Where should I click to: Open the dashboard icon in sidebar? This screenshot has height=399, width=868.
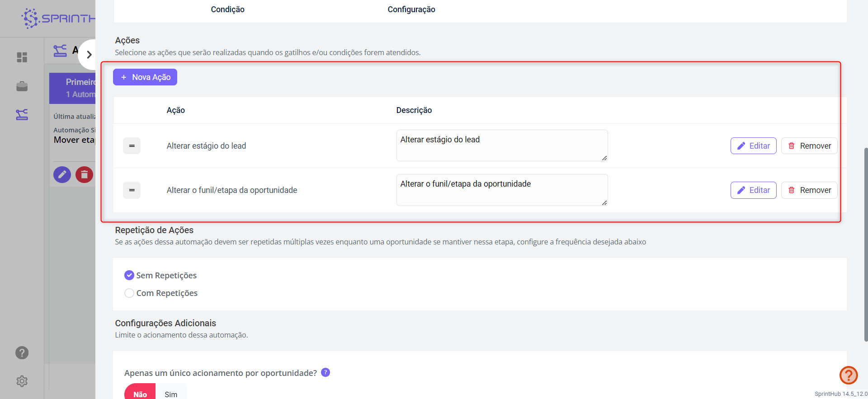click(x=22, y=57)
